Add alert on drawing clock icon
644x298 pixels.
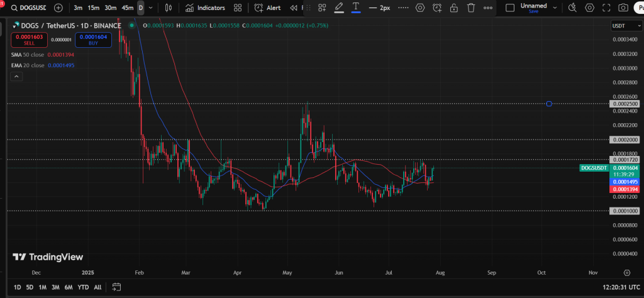(x=437, y=8)
